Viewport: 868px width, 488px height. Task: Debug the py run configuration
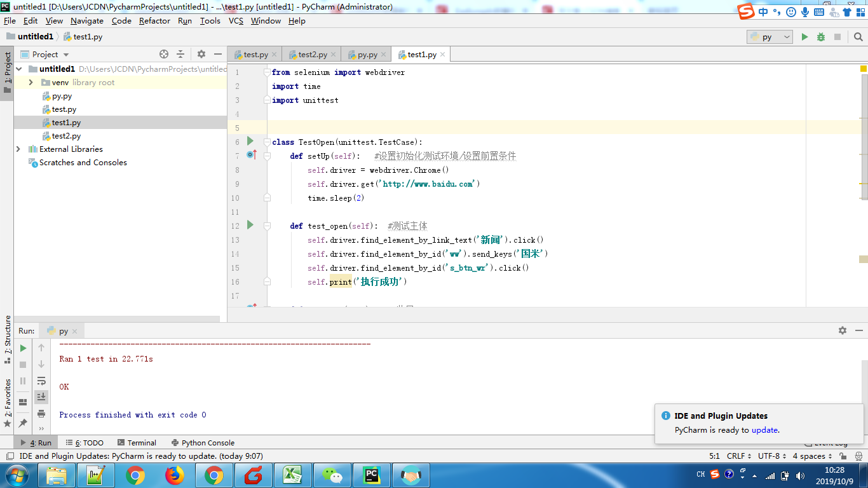click(820, 36)
